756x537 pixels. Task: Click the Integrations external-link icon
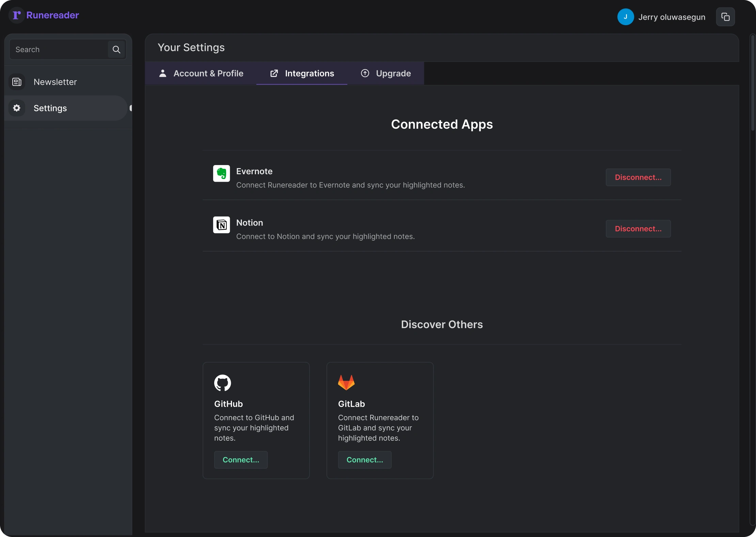coord(274,73)
